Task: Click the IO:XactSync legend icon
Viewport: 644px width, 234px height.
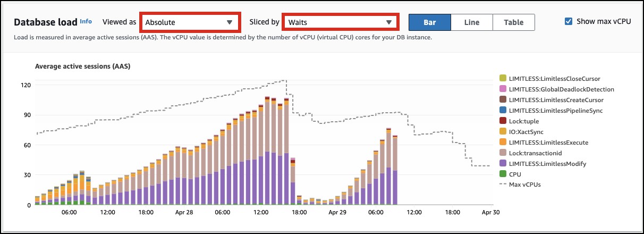Action: [x=502, y=132]
